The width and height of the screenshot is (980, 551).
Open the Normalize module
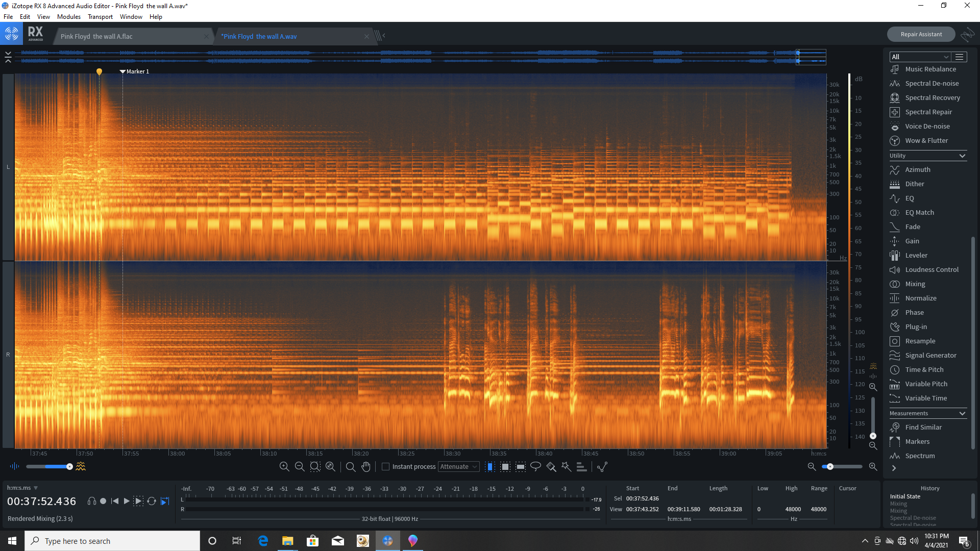[x=913, y=298]
